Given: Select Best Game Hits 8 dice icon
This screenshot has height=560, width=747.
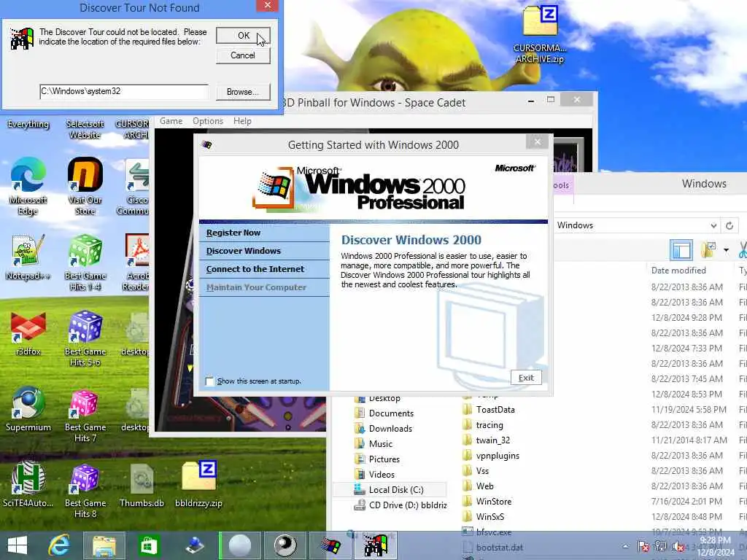Looking at the screenshot, I should [85, 491].
